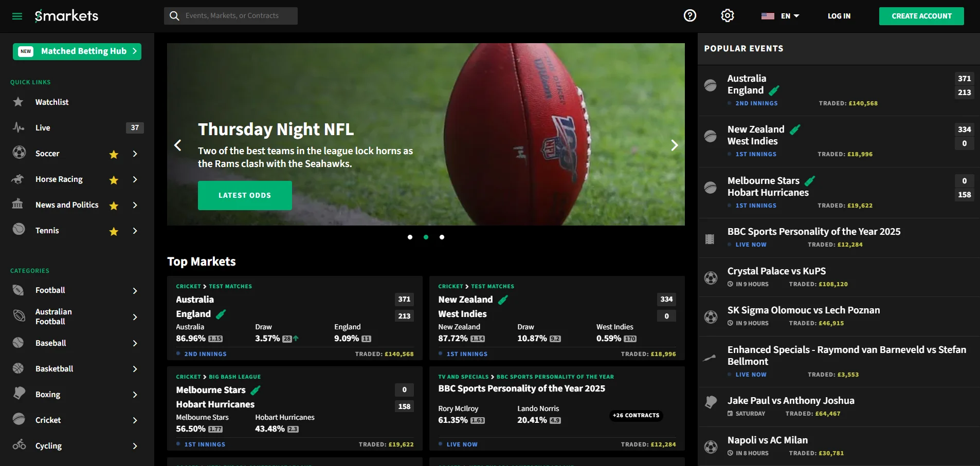Toggle the Horse Racing favorite star
Image resolution: width=980 pixels, height=466 pixels.
114,180
